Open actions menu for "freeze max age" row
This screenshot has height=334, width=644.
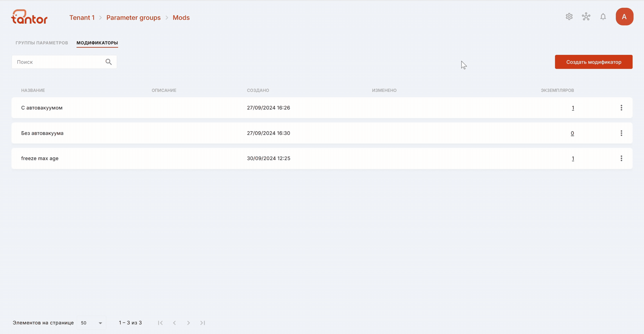pyautogui.click(x=621, y=159)
